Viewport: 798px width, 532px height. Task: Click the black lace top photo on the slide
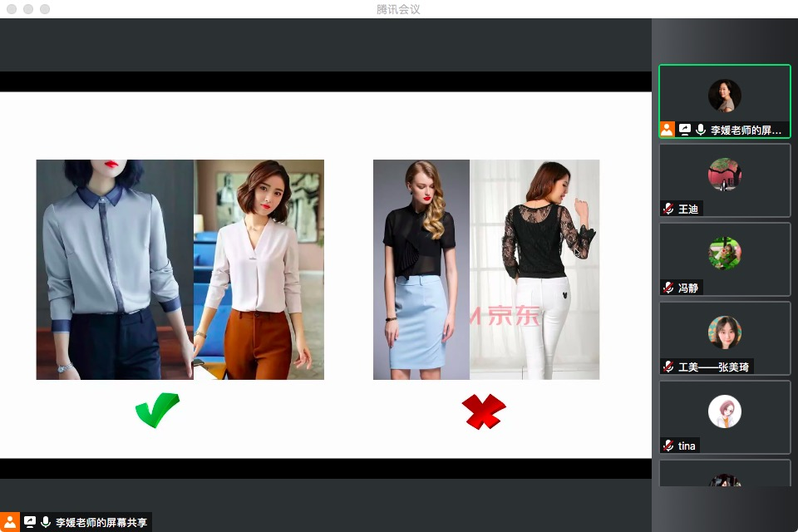tap(534, 269)
